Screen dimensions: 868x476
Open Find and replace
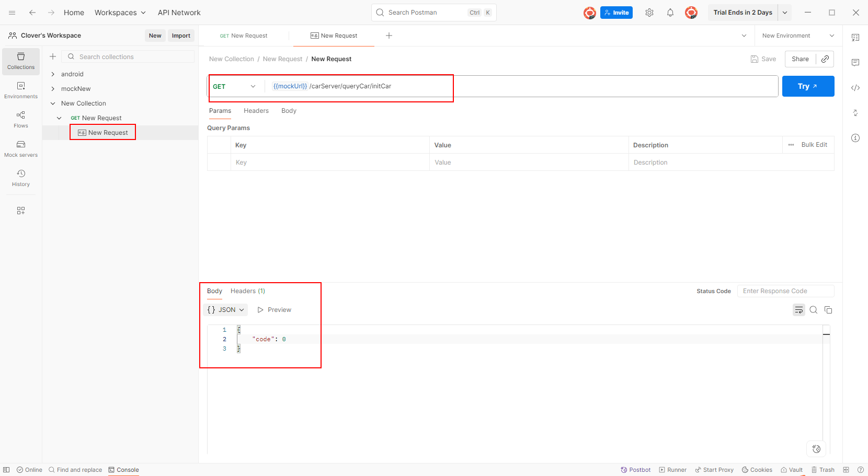(x=75, y=470)
